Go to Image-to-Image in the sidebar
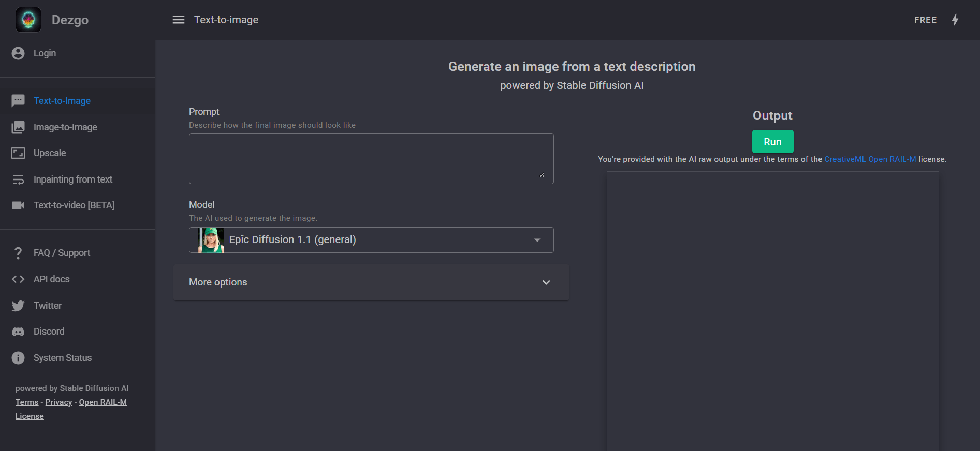This screenshot has width=980, height=451. coord(78,127)
